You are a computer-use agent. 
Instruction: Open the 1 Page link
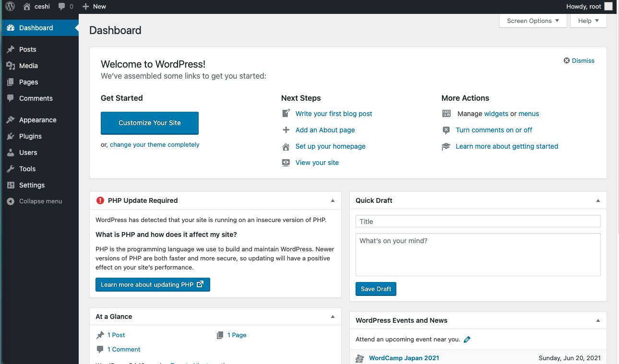pyautogui.click(x=237, y=335)
